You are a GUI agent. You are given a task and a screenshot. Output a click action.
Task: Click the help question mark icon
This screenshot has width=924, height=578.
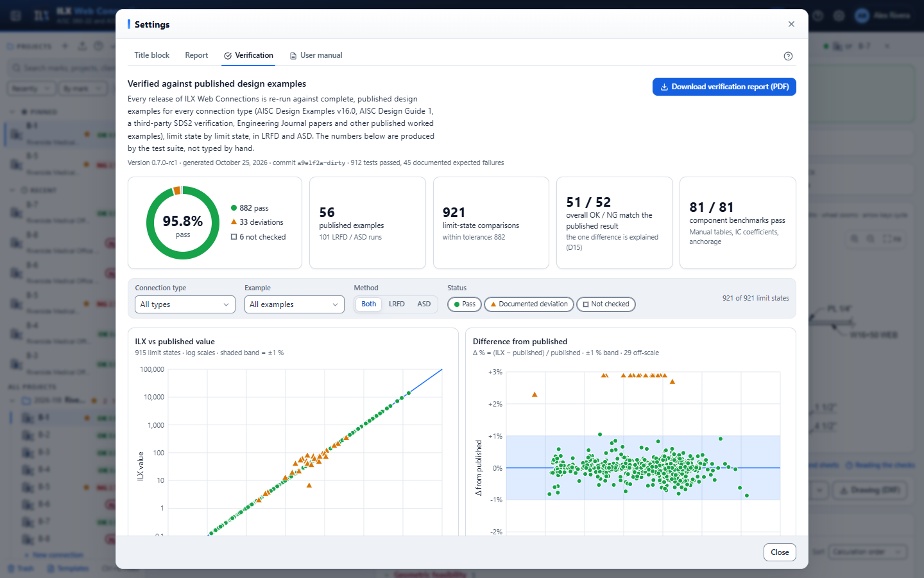click(x=788, y=56)
